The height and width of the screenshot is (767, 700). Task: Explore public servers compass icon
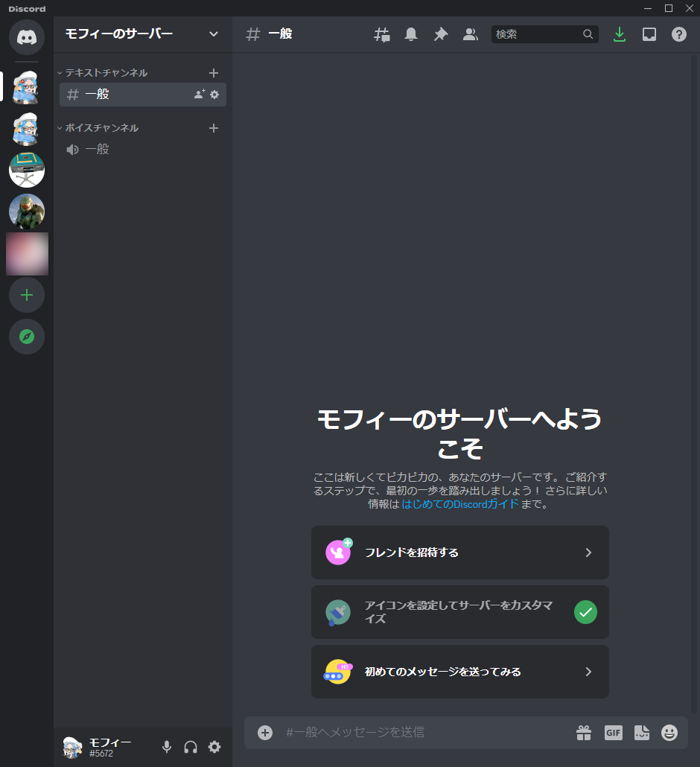click(x=26, y=337)
